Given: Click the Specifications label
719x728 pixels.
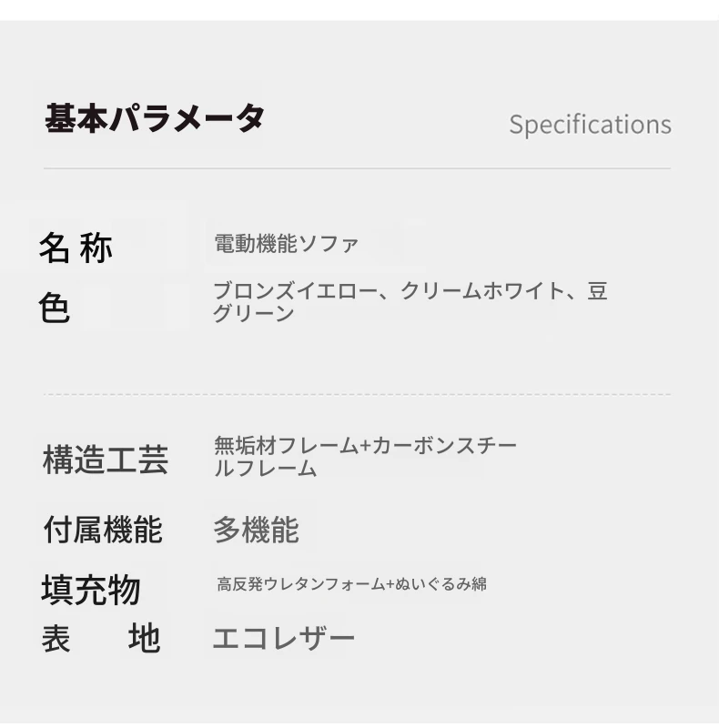Looking at the screenshot, I should point(591,125).
